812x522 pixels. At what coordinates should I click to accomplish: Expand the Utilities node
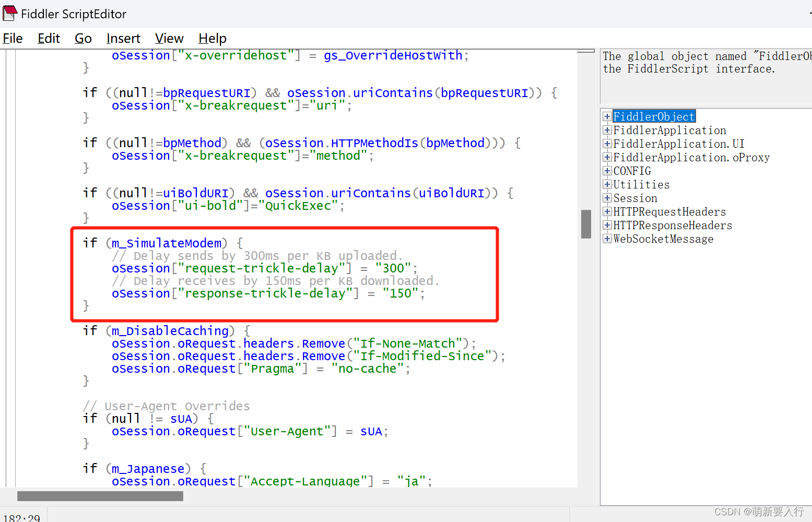(x=607, y=184)
